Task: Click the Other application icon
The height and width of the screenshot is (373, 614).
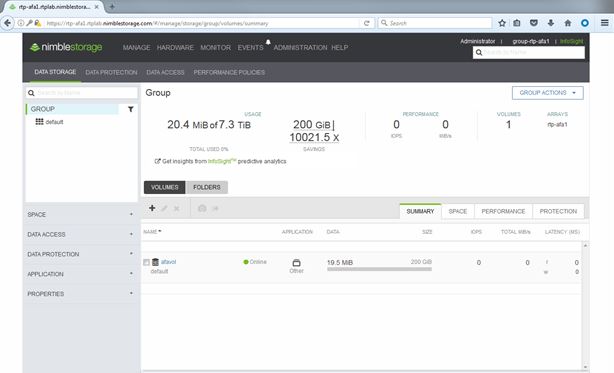Action: [296, 263]
